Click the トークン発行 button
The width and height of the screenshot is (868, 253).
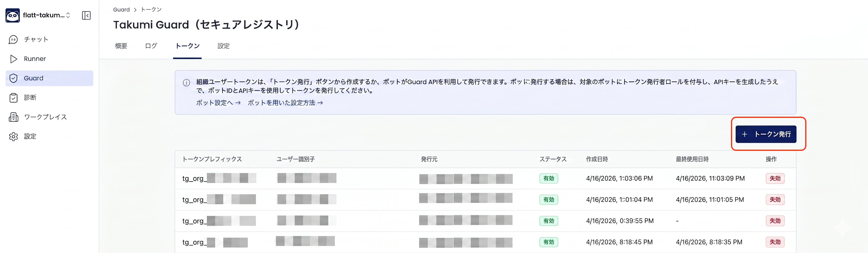[x=766, y=134]
